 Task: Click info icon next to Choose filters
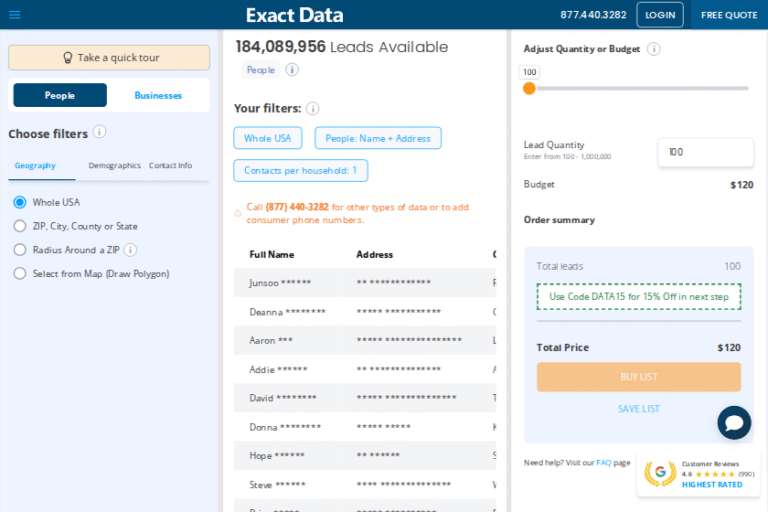pyautogui.click(x=99, y=132)
